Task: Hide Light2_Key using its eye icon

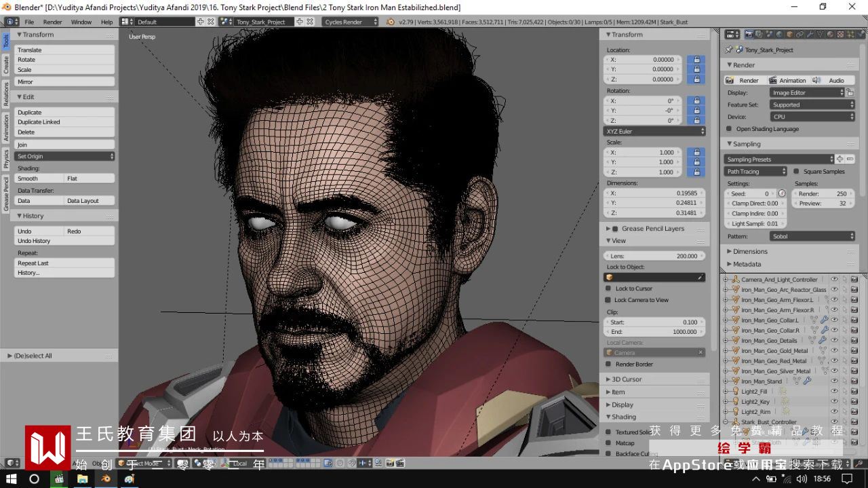Action: click(834, 402)
